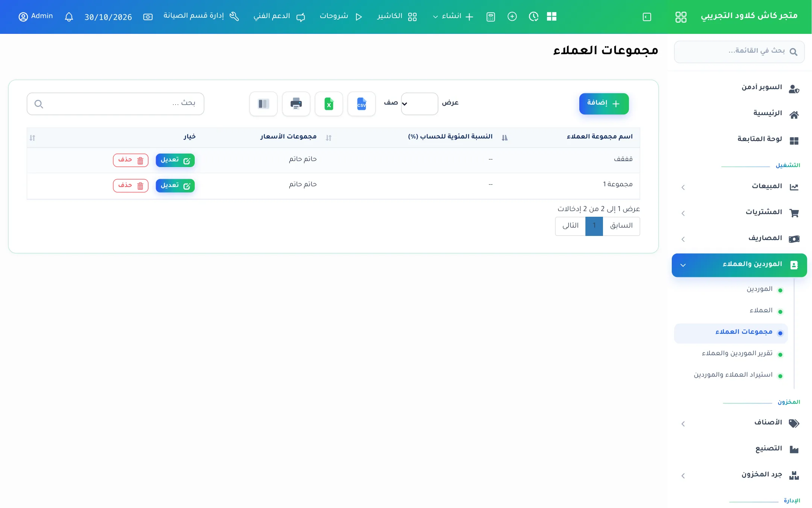
Task: Open إدارة قسم الصيانة in top bar
Action: coord(201,17)
